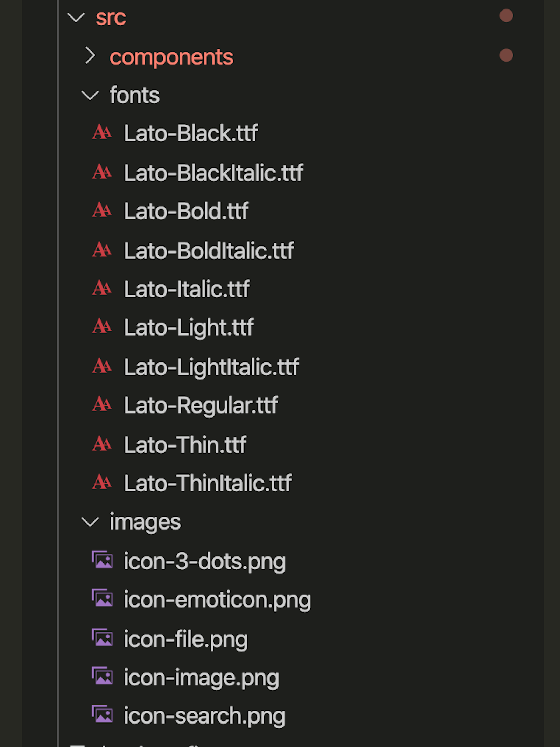Select the Lato-Italic.ttf file
Screen dimensions: 560x747
tap(186, 289)
